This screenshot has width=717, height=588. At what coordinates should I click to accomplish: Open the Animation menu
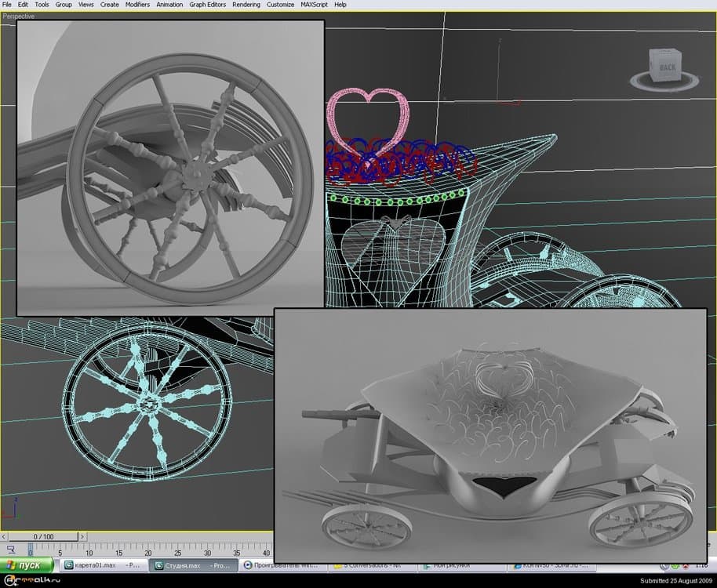point(169,5)
